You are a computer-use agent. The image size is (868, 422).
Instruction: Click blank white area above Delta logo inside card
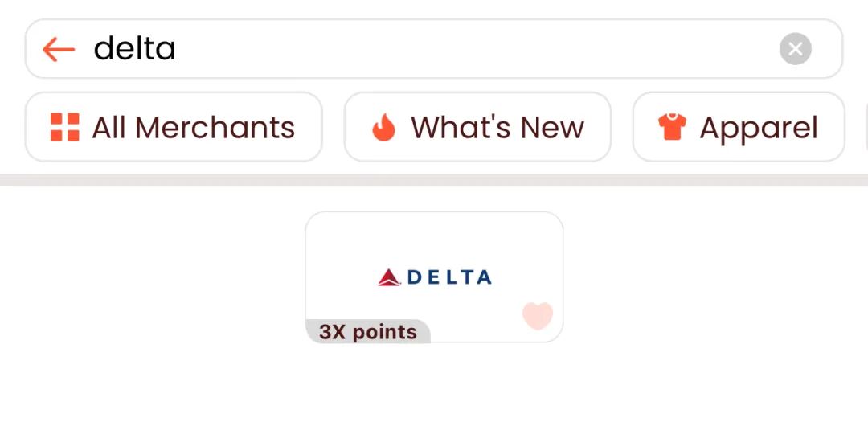pyautogui.click(x=435, y=238)
